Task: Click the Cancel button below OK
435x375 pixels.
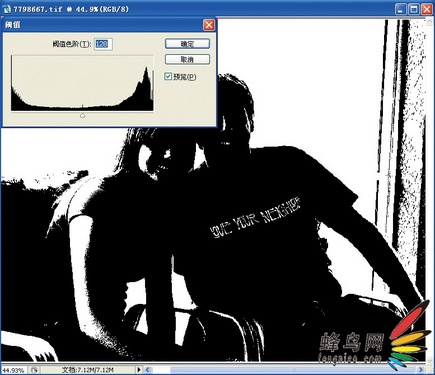Action: pos(187,60)
